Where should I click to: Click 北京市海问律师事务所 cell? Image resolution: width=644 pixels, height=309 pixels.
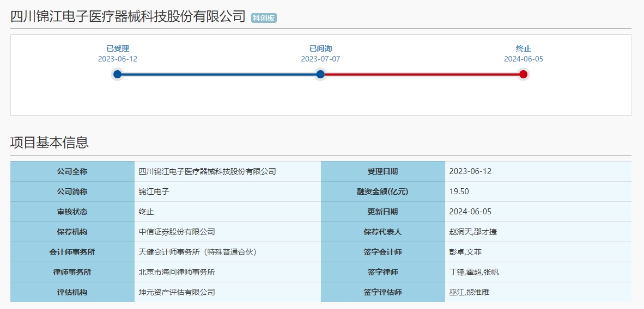[228, 272]
